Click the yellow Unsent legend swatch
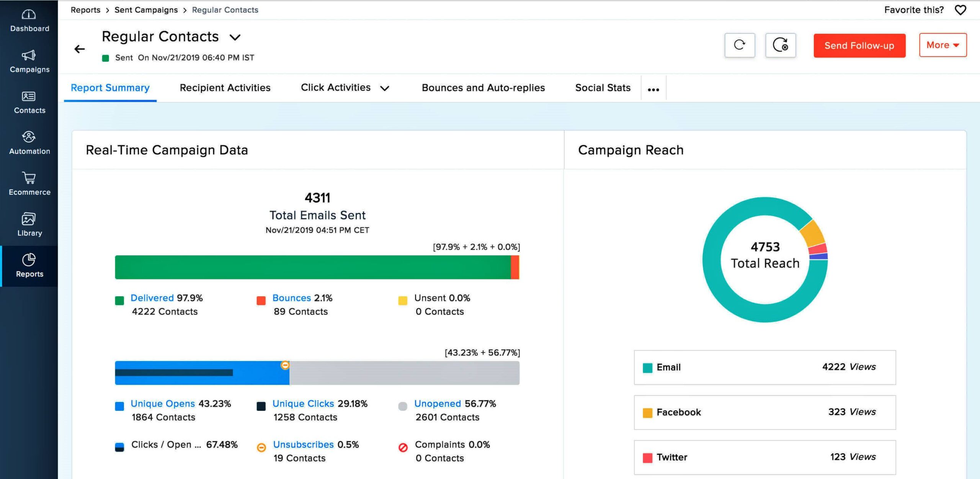This screenshot has width=980, height=479. coord(403,301)
